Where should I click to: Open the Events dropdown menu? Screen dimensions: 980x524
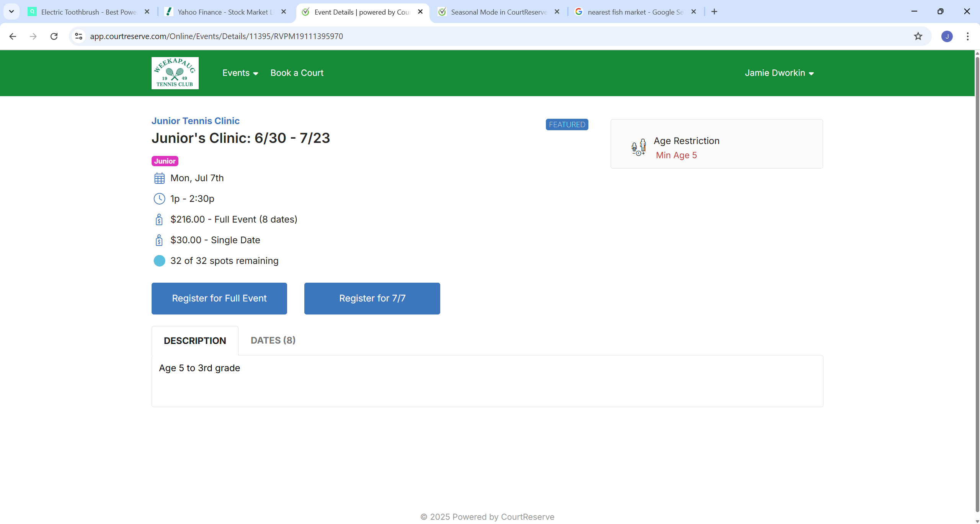[x=240, y=73]
